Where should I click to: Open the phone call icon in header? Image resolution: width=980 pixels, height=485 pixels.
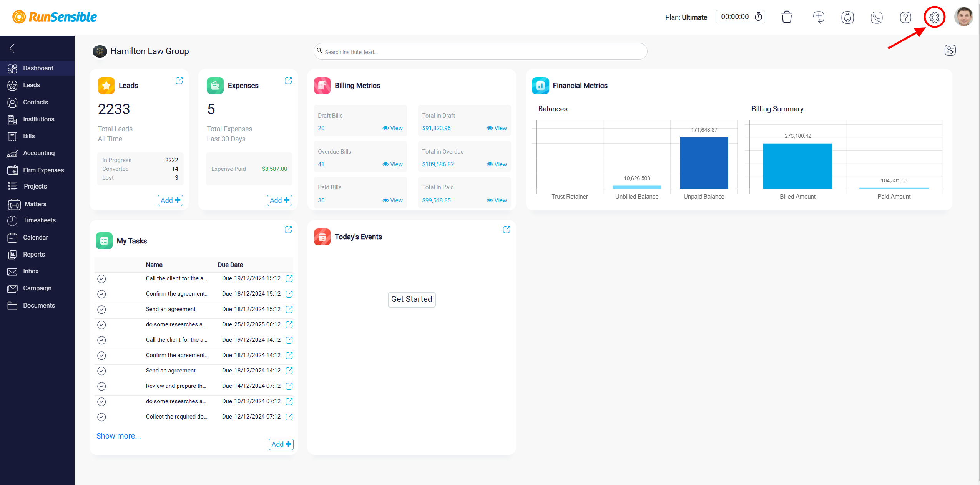(x=877, y=17)
